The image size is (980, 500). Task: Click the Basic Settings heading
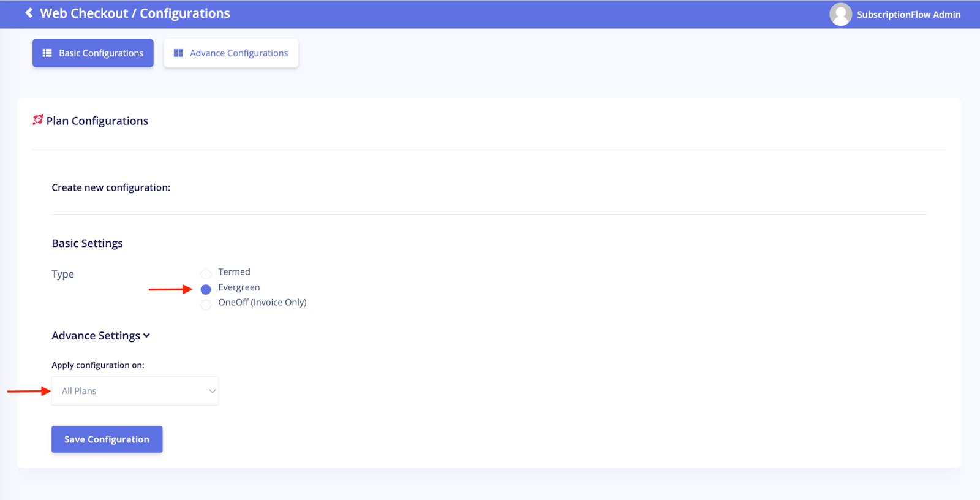pos(87,243)
